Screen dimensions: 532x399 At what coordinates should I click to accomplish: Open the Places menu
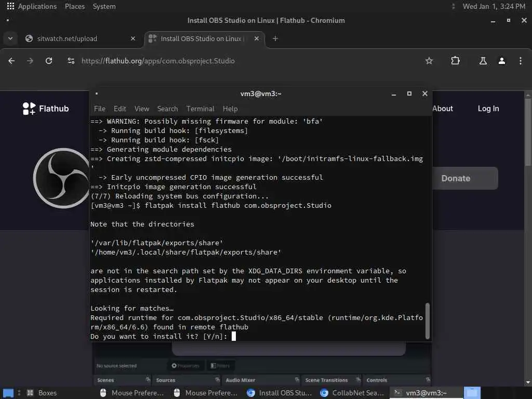tap(75, 6)
